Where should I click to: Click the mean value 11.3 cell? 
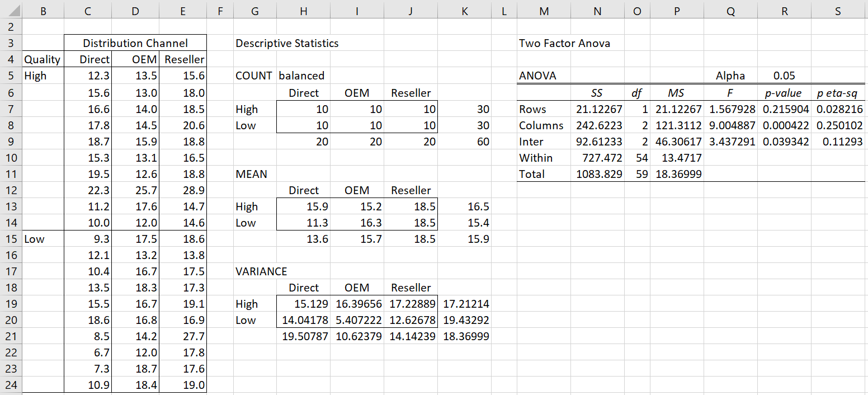[x=303, y=223]
